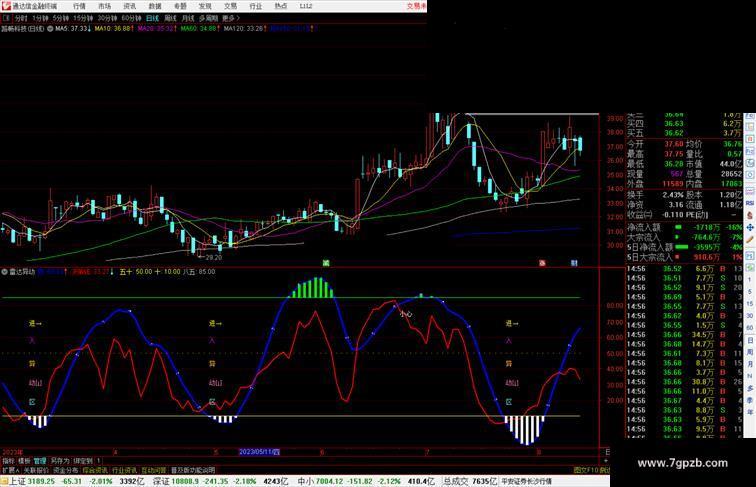Select the N period shortcut in right sidebar
This screenshot has height=487, width=756.
(x=750, y=376)
